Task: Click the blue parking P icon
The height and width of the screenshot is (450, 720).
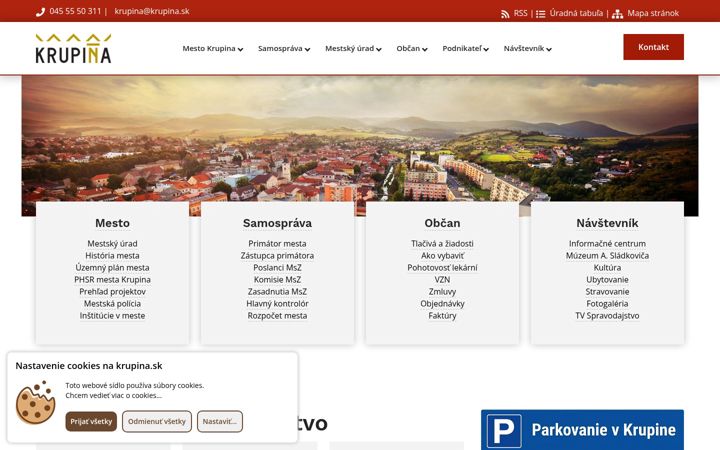Action: click(504, 430)
